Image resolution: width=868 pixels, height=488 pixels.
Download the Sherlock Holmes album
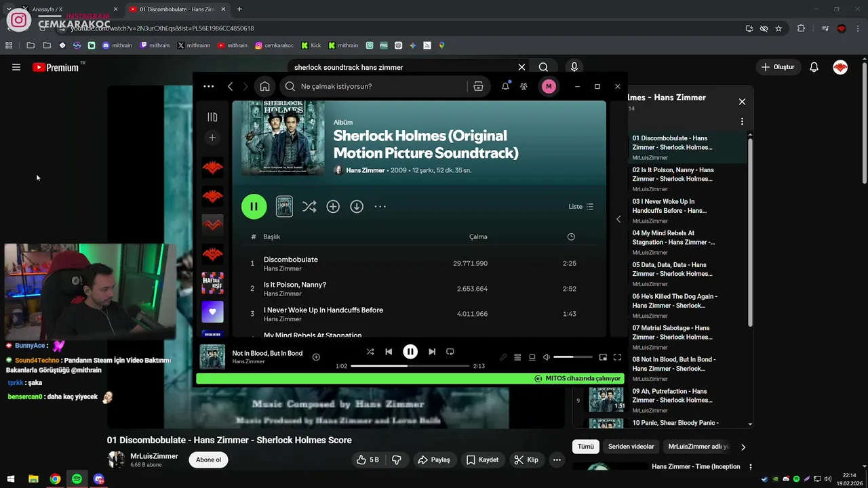click(x=357, y=207)
